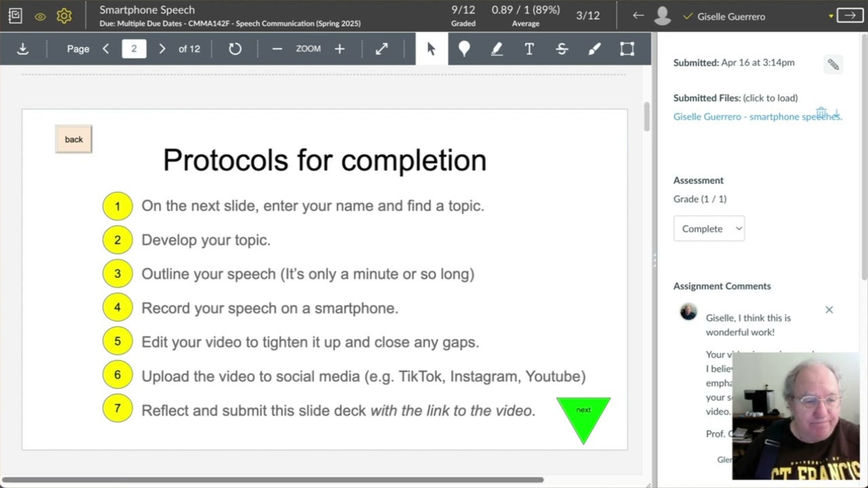
Task: Click yellow step 2 circle
Action: (117, 240)
